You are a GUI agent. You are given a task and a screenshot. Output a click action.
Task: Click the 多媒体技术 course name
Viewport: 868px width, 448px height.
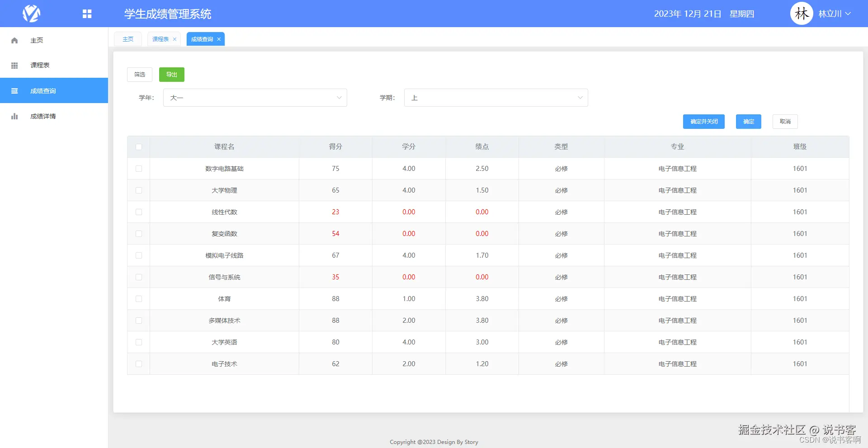point(224,321)
